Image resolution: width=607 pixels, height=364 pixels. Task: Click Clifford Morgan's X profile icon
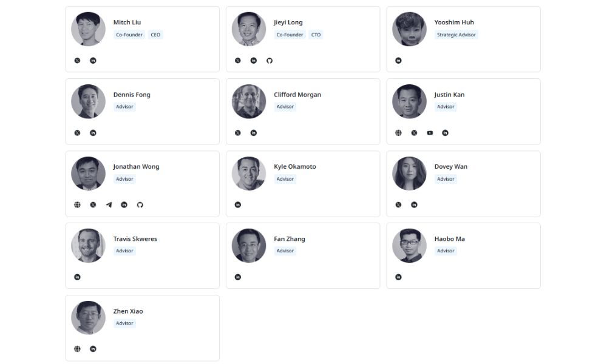click(x=237, y=133)
